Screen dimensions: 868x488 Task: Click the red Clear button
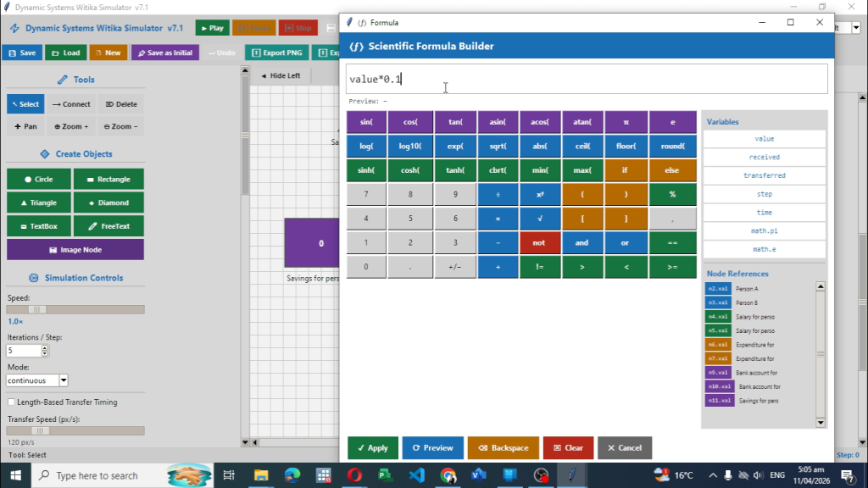[568, 447]
